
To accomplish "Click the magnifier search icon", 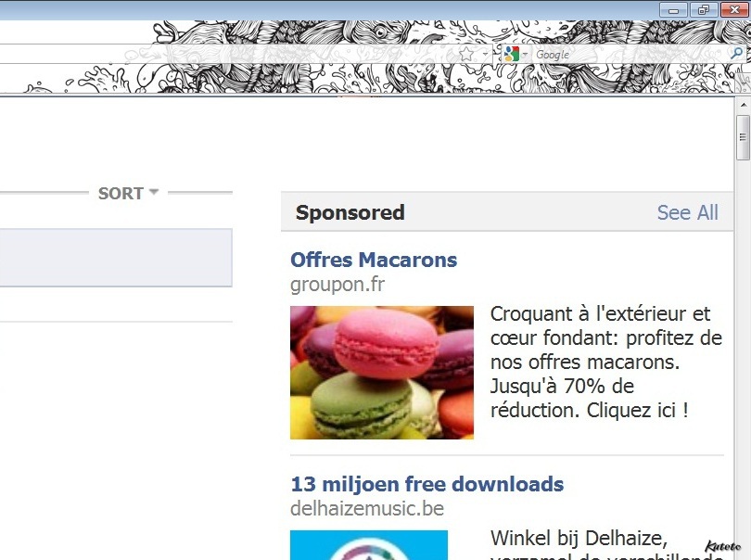I will point(737,54).
